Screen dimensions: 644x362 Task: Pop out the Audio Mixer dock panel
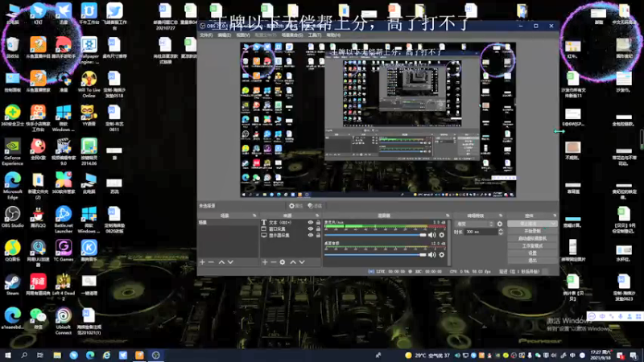[x=448, y=216]
